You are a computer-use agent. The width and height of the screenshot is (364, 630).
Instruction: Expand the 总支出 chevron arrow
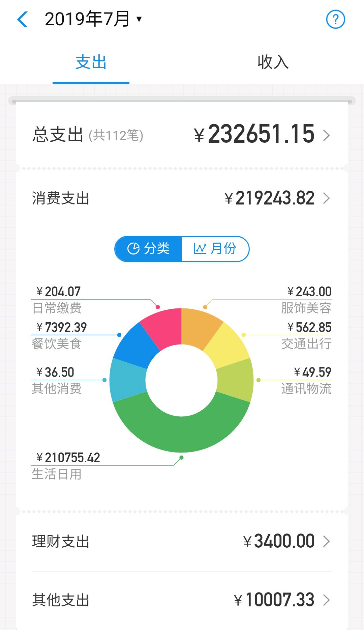[x=326, y=135]
